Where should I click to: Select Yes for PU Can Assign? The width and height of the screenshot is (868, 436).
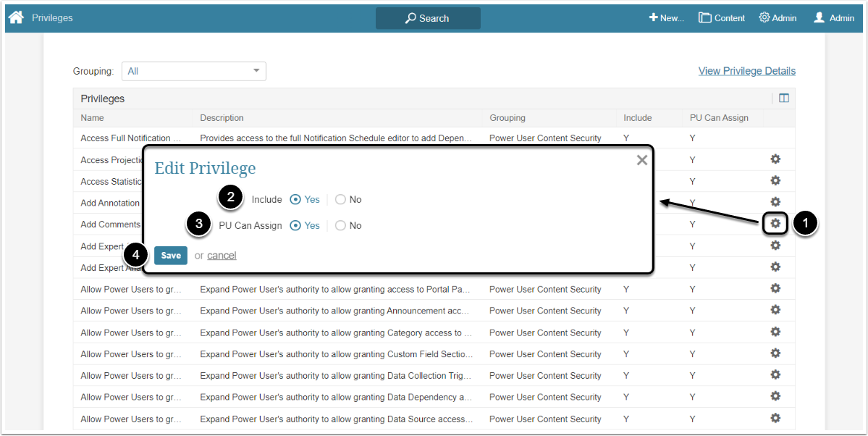point(295,226)
